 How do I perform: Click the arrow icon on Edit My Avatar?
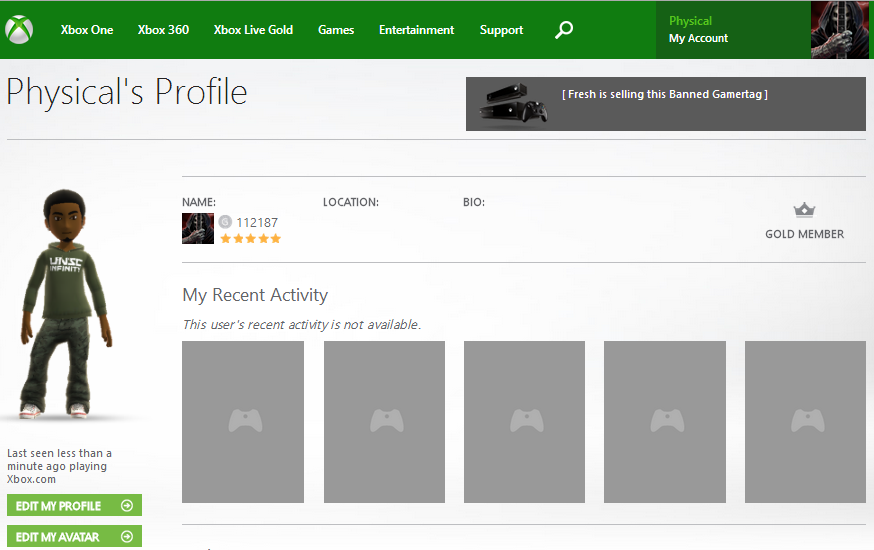127,536
